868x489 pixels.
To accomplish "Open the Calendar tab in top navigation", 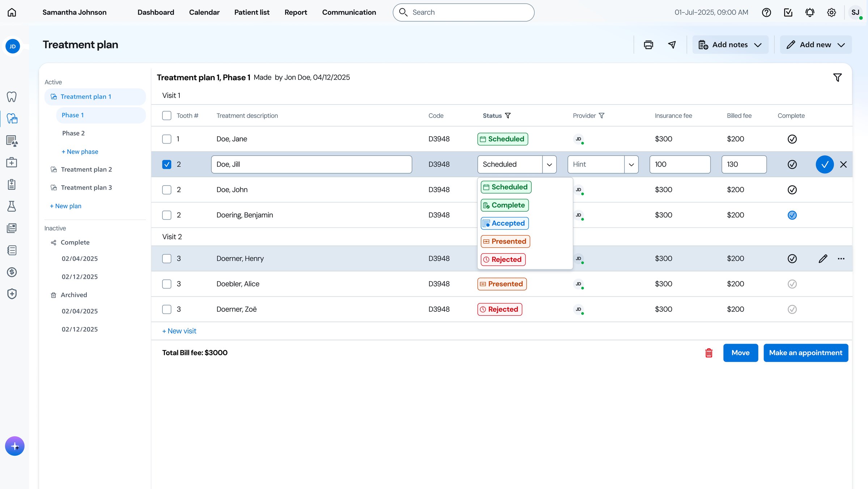I will [204, 12].
